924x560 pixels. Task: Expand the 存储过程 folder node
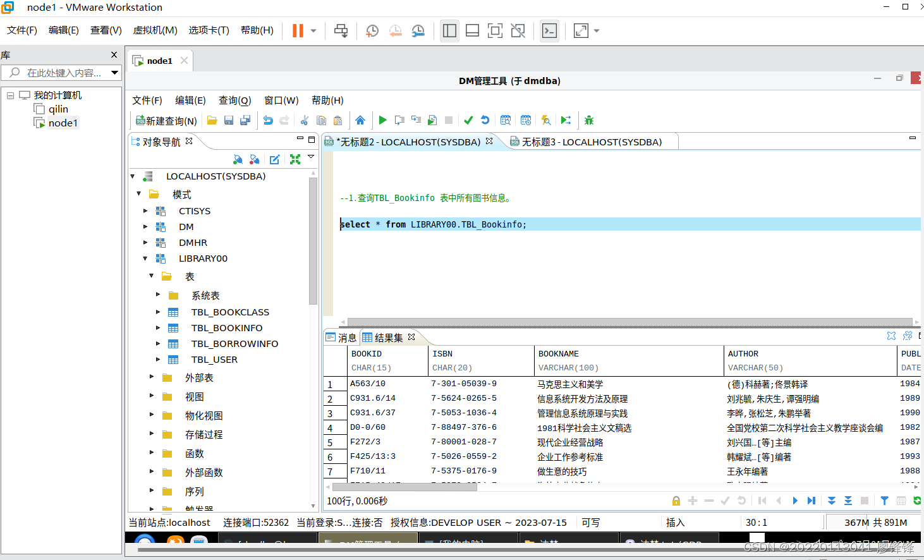(x=151, y=434)
